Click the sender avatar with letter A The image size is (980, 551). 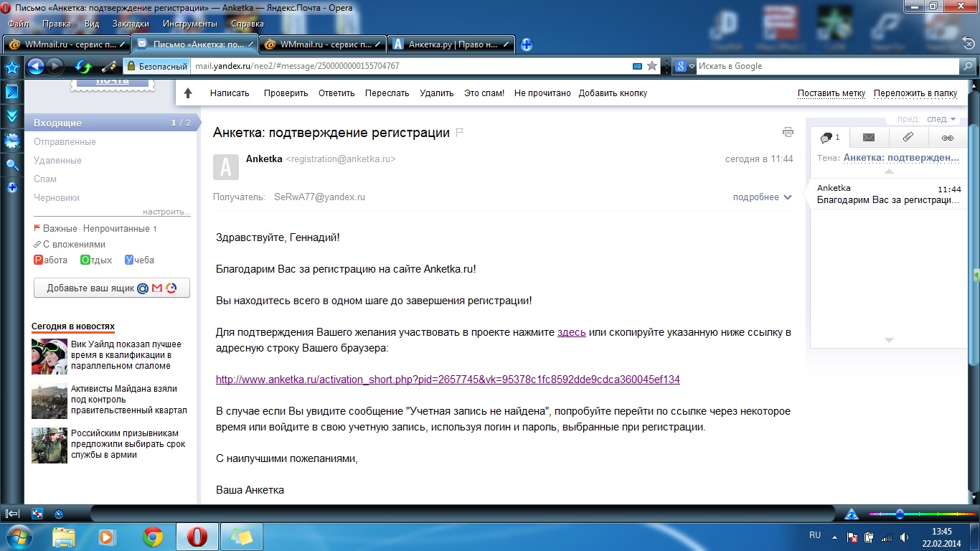tap(226, 167)
